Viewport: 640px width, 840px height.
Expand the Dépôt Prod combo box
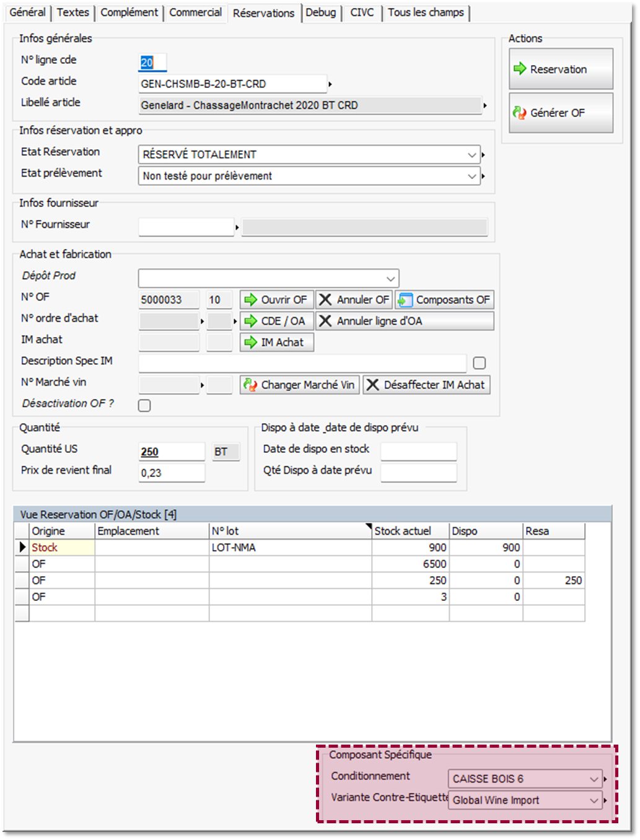coord(390,279)
